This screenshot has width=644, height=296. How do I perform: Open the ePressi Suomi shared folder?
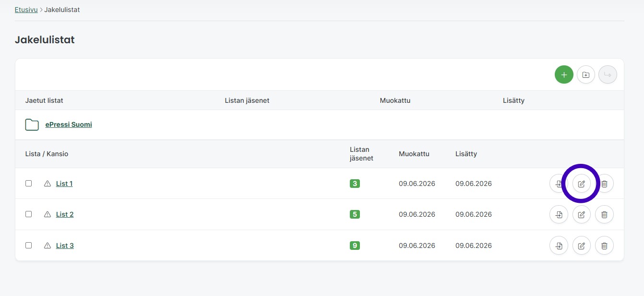[69, 124]
